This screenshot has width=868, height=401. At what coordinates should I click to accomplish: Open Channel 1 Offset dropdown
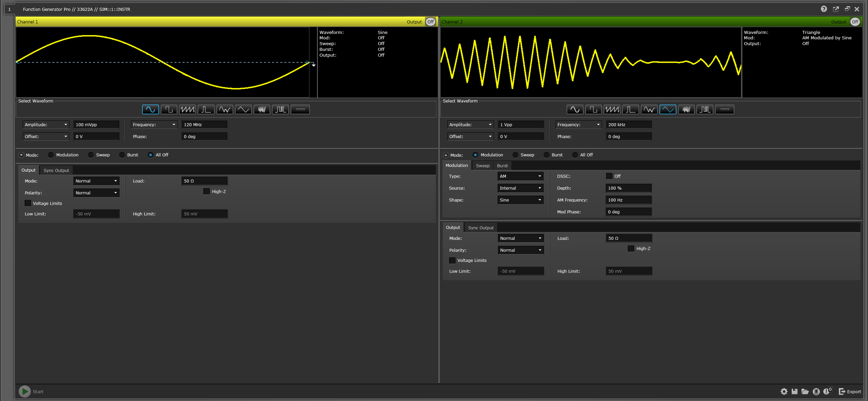(x=46, y=136)
